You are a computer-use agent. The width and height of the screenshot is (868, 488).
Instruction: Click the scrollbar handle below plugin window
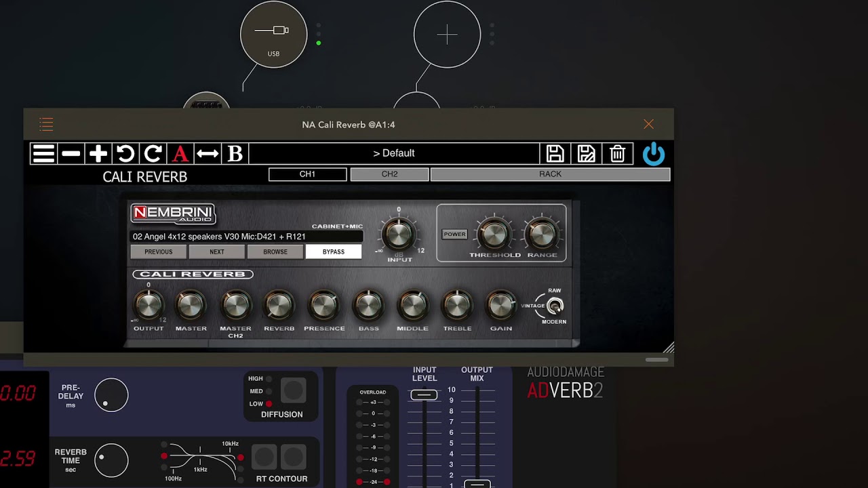pyautogui.click(x=656, y=360)
